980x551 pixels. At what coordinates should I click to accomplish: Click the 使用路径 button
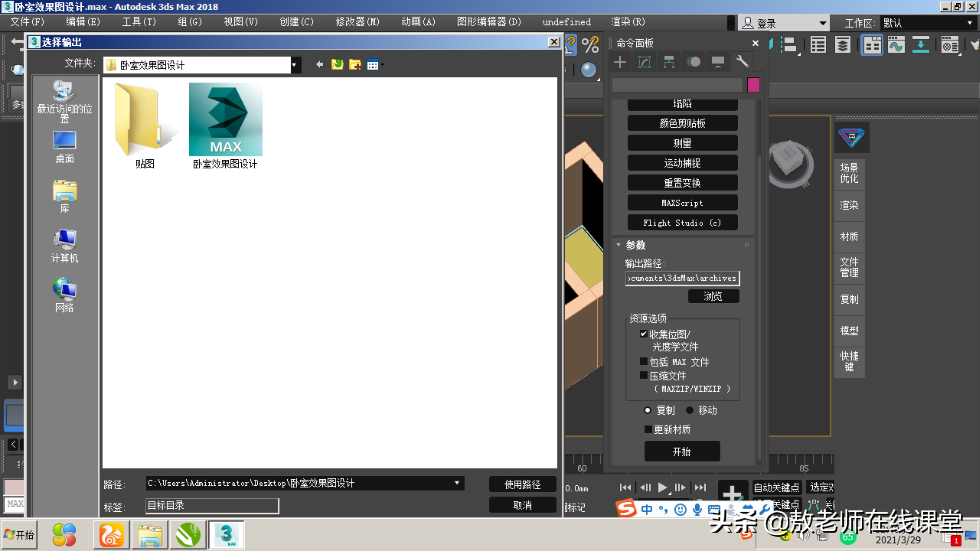tap(522, 484)
